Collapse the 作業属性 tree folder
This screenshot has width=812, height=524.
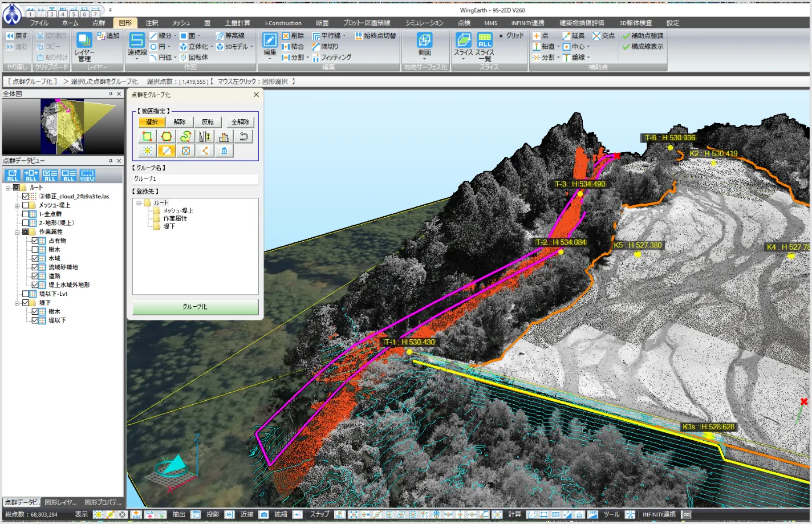coord(17,232)
